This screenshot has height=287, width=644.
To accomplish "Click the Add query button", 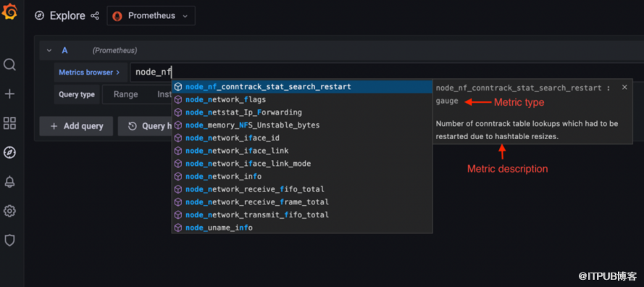I will click(x=76, y=126).
